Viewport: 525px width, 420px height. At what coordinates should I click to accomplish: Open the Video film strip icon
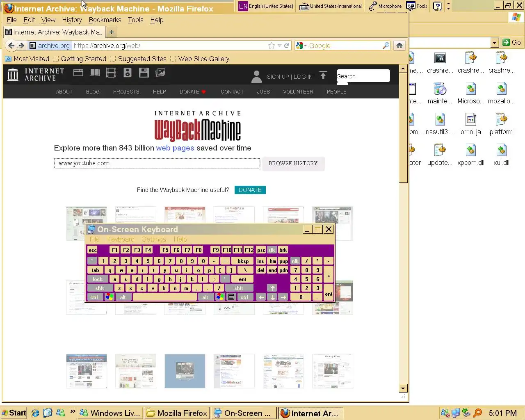(x=111, y=73)
